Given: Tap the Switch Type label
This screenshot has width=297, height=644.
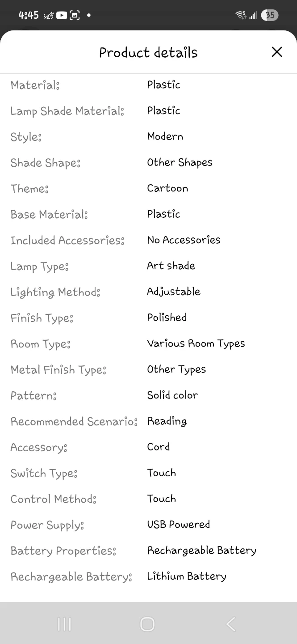Looking at the screenshot, I should pos(44,473).
